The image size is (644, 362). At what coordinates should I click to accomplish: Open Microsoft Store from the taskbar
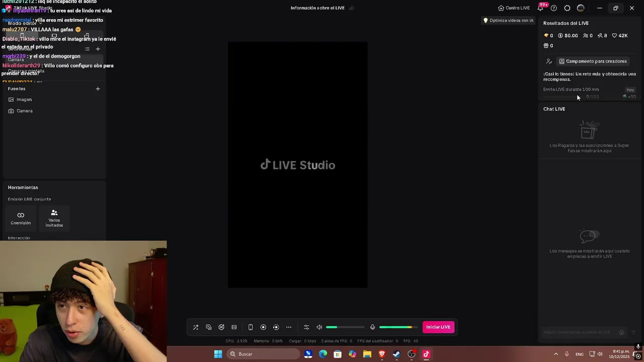(338, 354)
